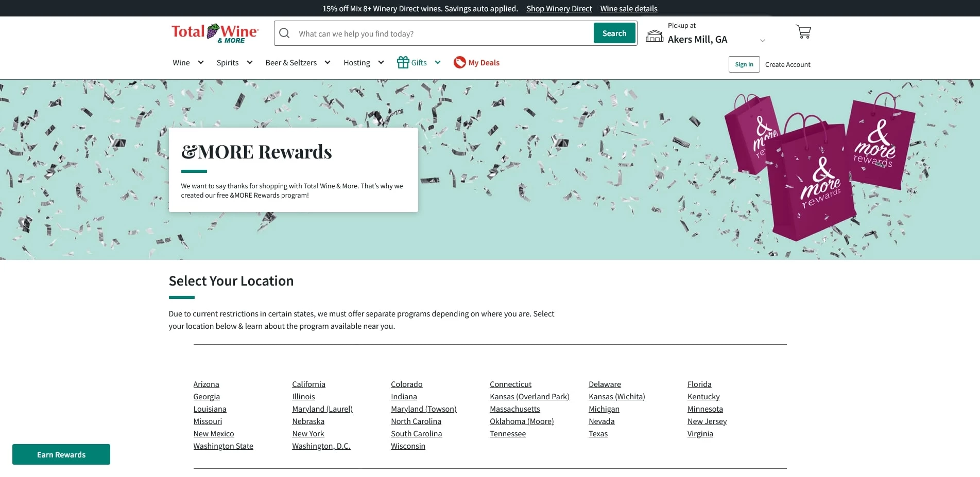Click the Sign In button
Screen dimensions: 980x477
coord(744,64)
